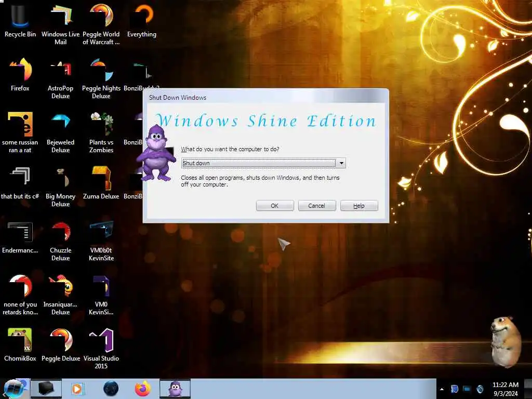Select the Zuma Deluxe desktop icon
This screenshot has width=532, height=399.
tap(101, 182)
